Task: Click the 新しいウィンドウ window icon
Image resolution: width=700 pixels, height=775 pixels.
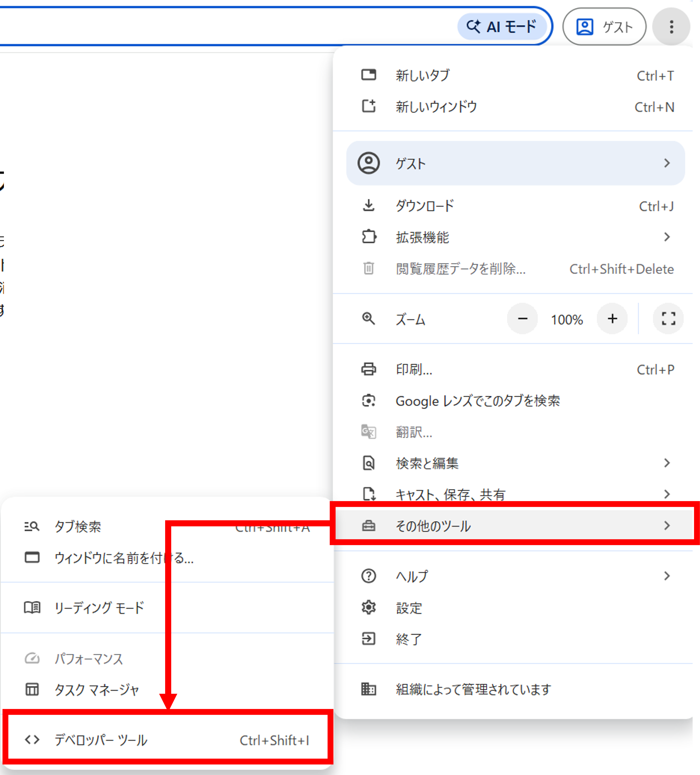Action: 369,106
